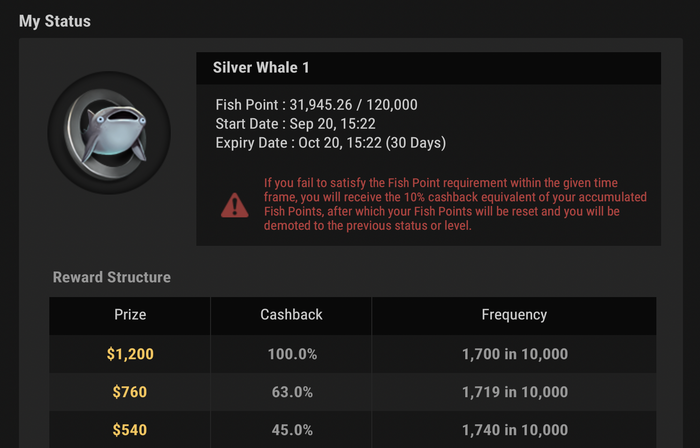The height and width of the screenshot is (448, 700).
Task: Select the My Status heading
Action: [55, 21]
